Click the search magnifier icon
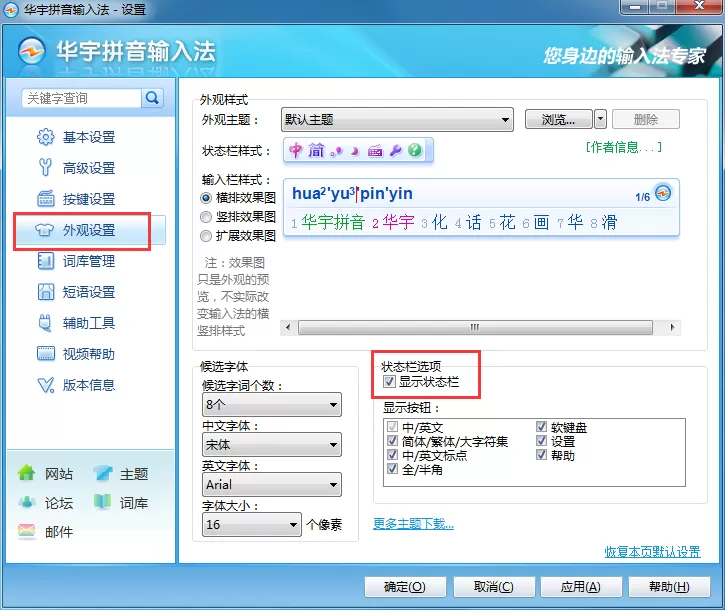Screen dimensions: 725x610 pyautogui.click(x=152, y=98)
